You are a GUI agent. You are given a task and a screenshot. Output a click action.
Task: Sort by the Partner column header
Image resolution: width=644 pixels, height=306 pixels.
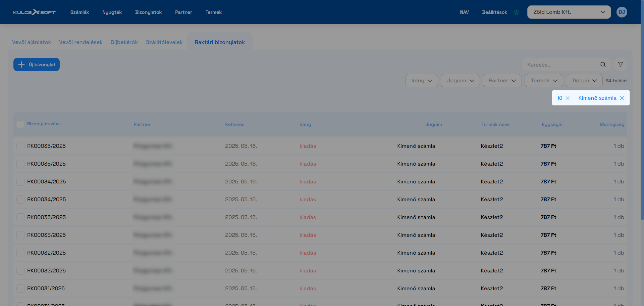click(x=142, y=124)
